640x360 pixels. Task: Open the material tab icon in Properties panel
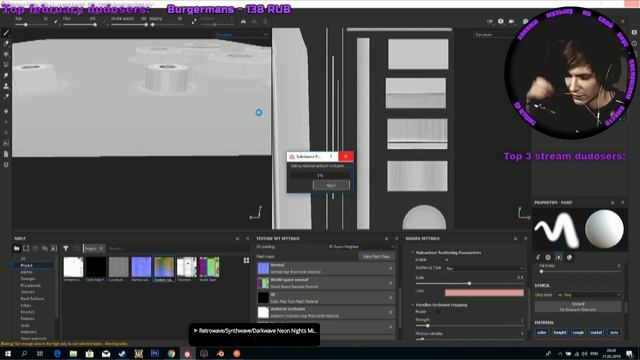click(x=569, y=257)
